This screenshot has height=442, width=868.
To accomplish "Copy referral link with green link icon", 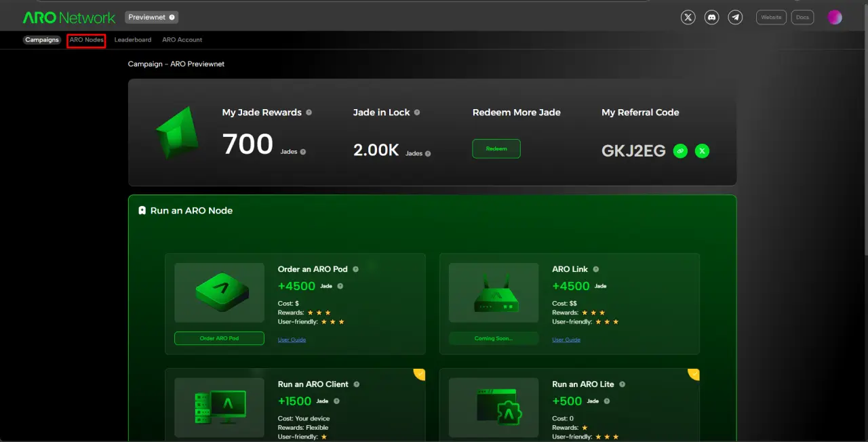I will [680, 151].
